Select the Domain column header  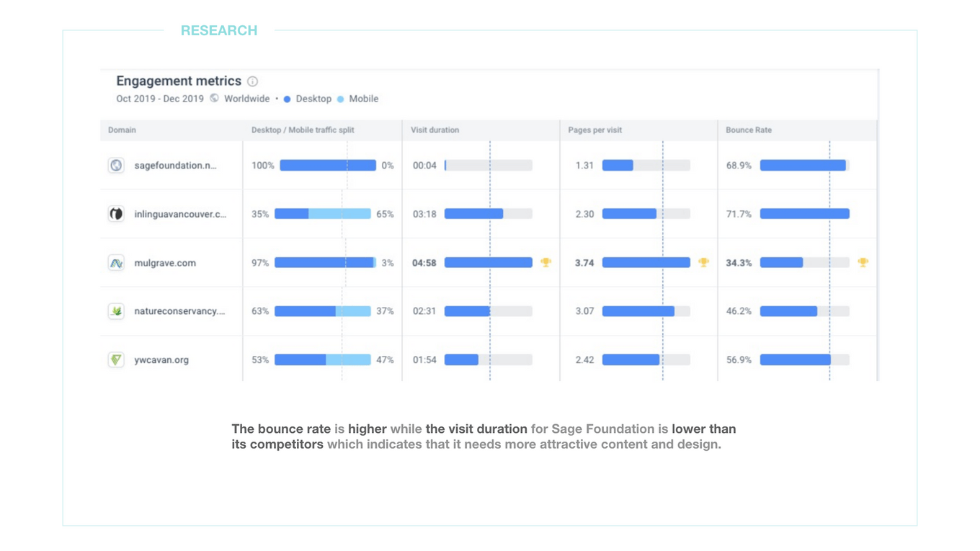[122, 130]
